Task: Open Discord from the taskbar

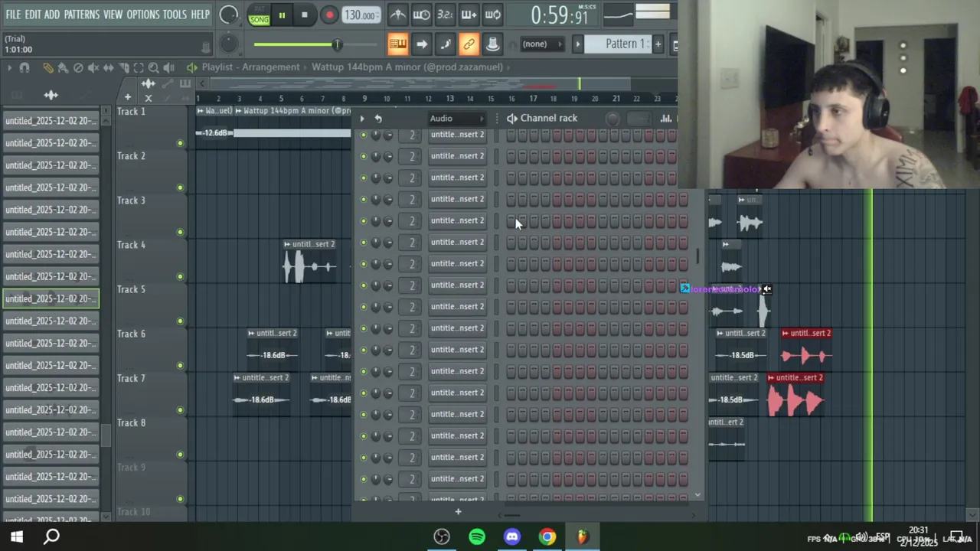Action: tap(512, 536)
